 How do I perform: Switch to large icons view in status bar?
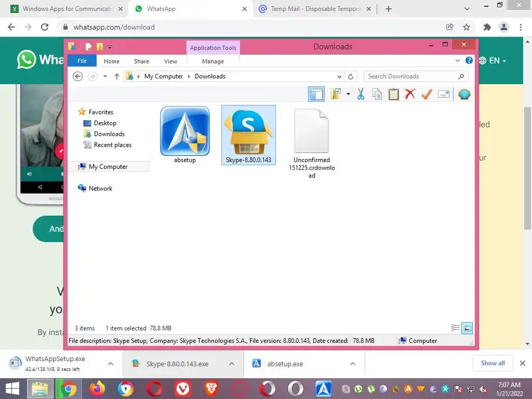(467, 328)
